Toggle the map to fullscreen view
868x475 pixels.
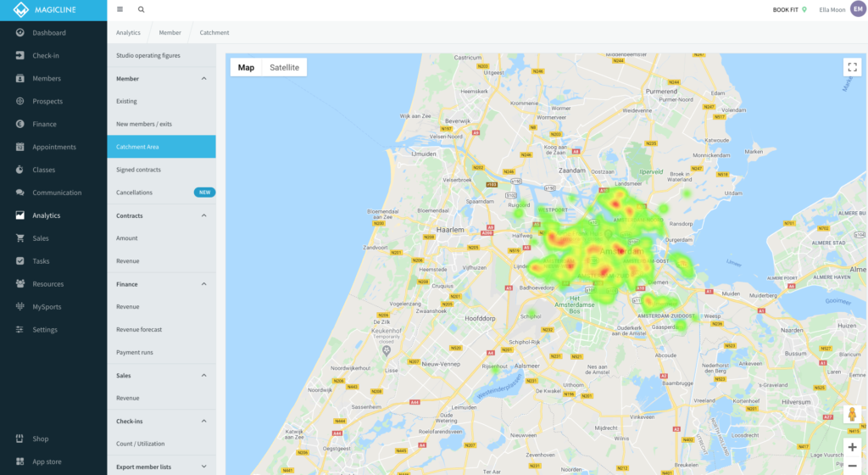852,68
